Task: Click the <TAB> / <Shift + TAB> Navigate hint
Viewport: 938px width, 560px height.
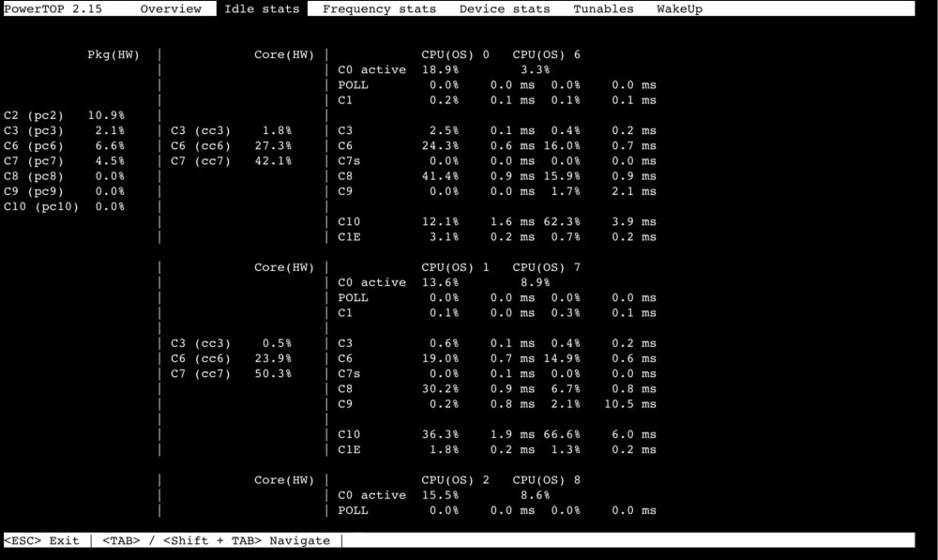Action: 216,540
